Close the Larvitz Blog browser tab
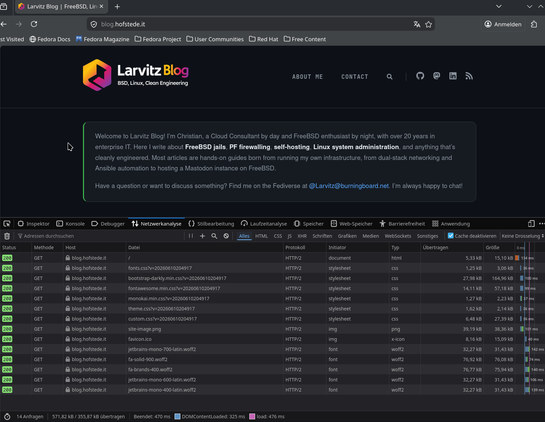The image size is (545, 422). click(x=101, y=7)
